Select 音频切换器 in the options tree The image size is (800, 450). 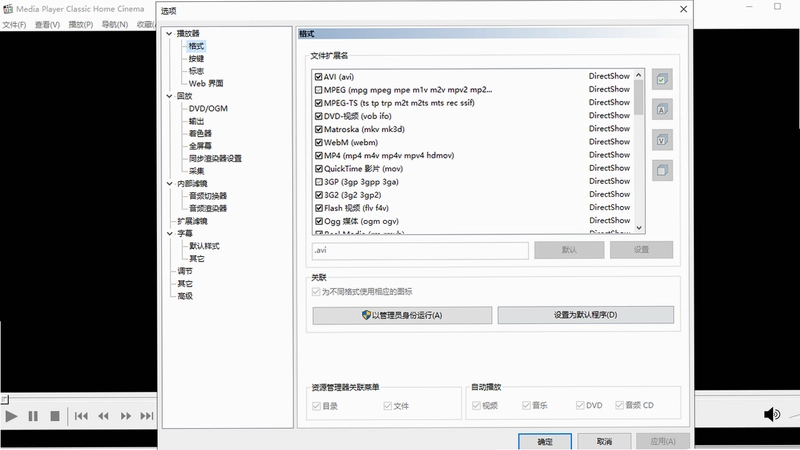click(x=208, y=196)
